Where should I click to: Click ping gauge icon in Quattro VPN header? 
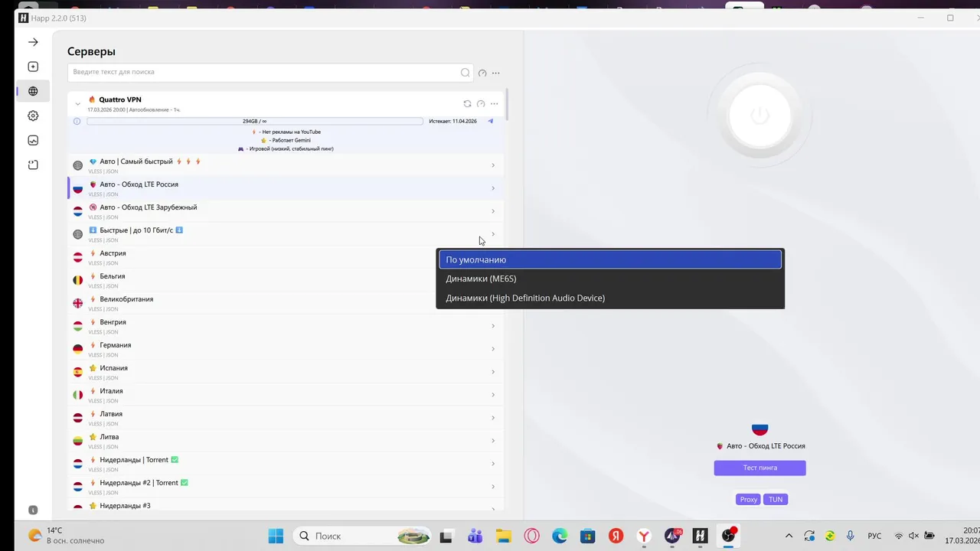(481, 103)
